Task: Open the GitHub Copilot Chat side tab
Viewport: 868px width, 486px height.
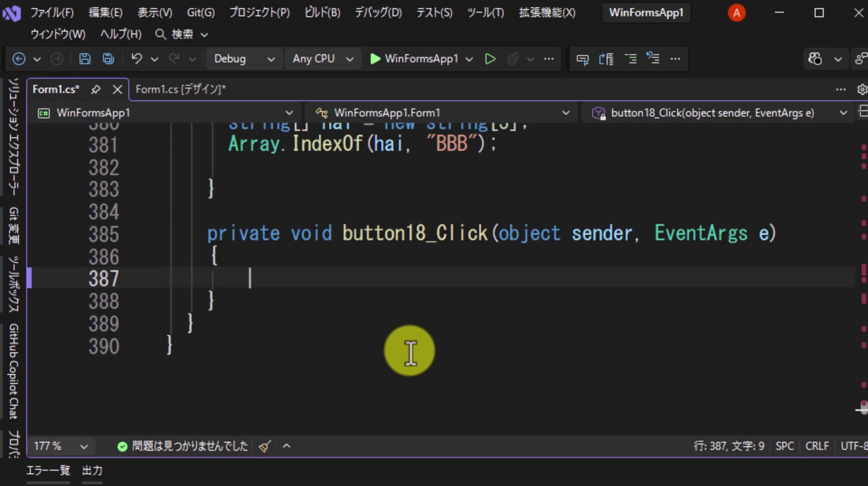Action: coord(14,371)
